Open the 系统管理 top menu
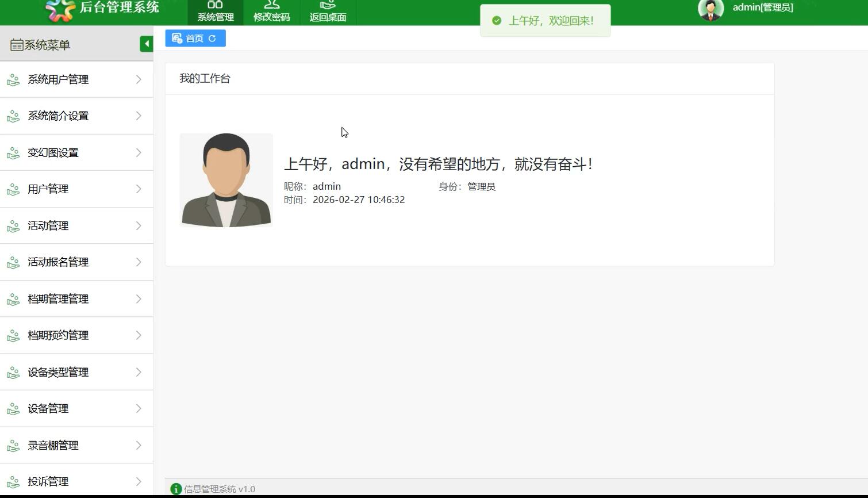868x498 pixels. point(216,12)
